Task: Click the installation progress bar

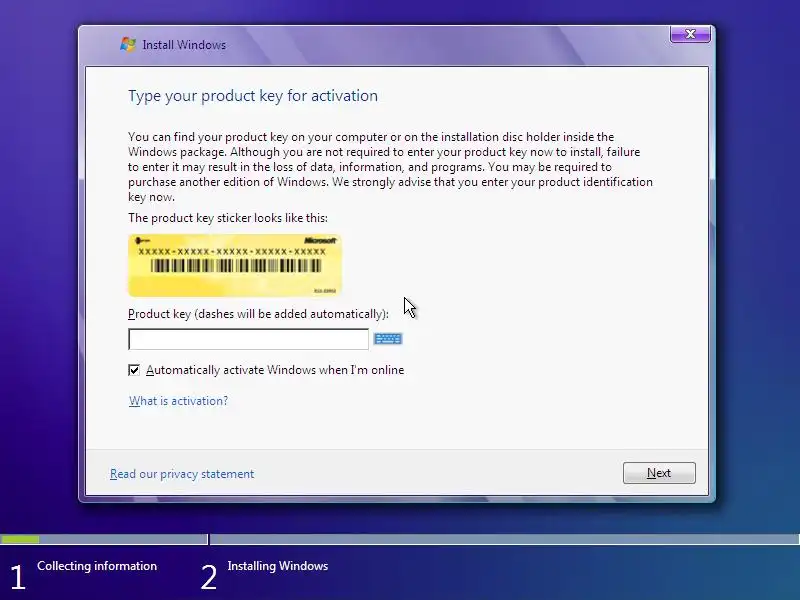Action: [400, 539]
